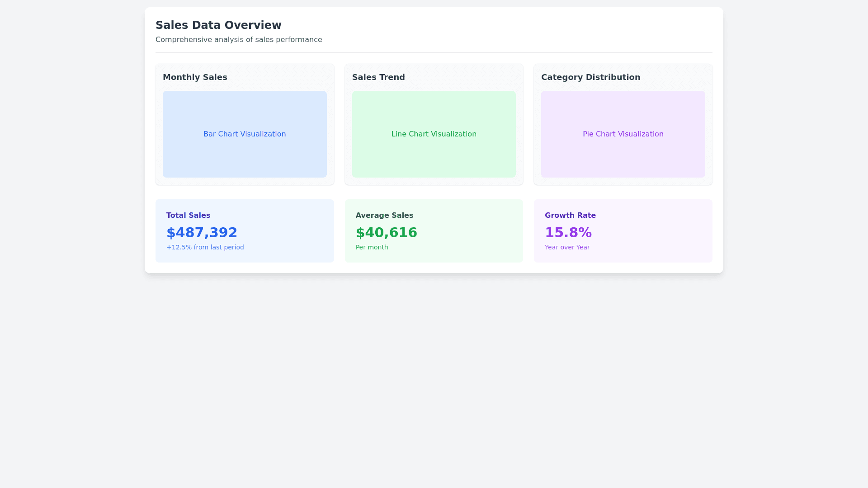Select the Category Distribution card heading

pyautogui.click(x=590, y=77)
